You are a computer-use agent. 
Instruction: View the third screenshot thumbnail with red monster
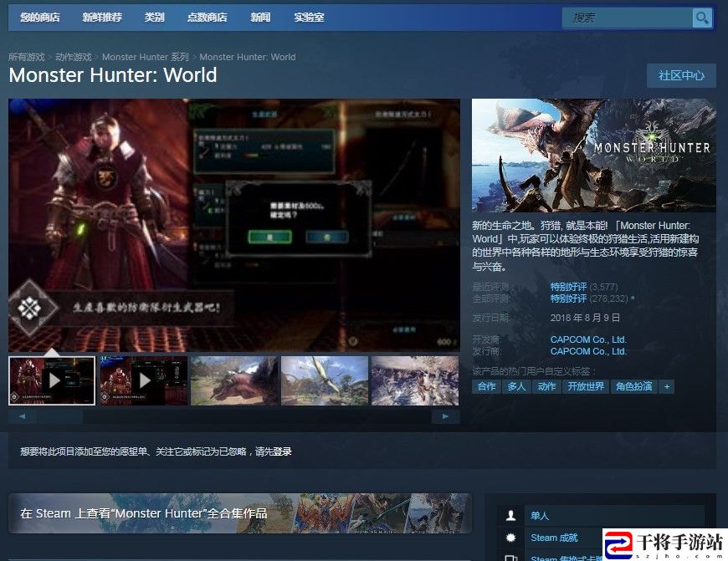coord(234,380)
